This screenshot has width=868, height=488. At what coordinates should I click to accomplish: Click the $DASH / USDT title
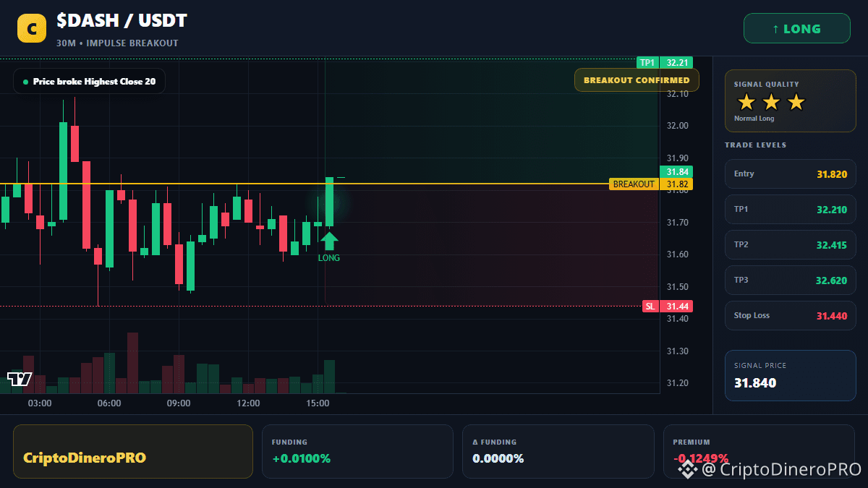coord(122,21)
